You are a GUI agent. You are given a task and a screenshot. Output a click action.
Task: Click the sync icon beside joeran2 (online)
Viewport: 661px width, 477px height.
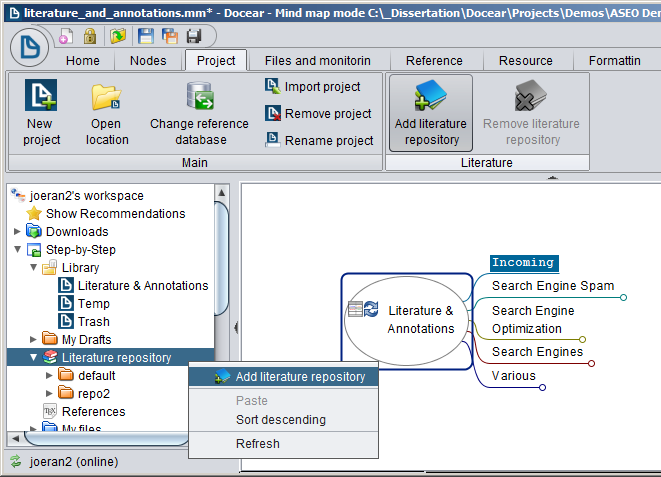click(16, 461)
